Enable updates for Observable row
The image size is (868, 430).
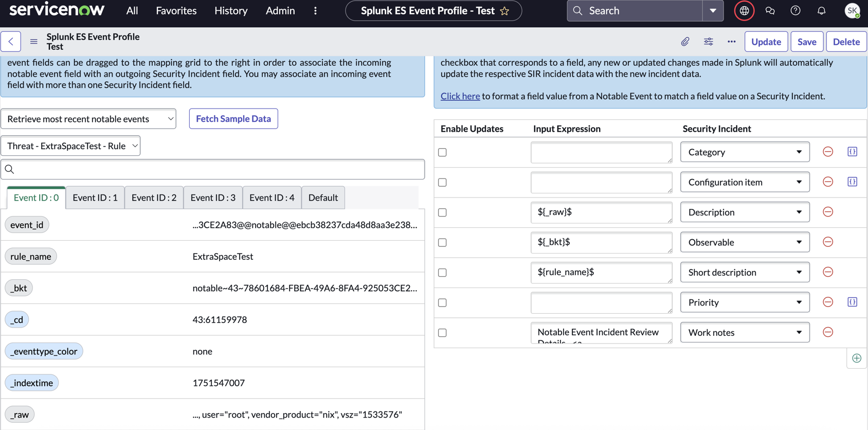[x=442, y=243]
